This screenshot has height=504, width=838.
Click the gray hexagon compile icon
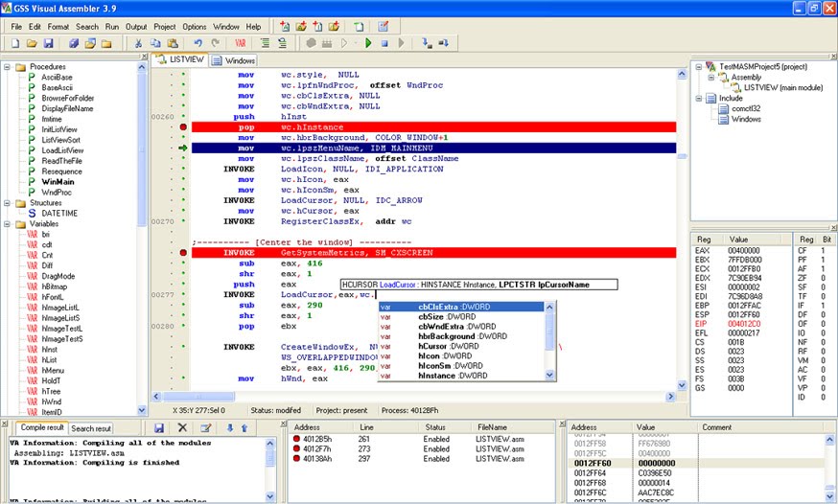(x=311, y=43)
